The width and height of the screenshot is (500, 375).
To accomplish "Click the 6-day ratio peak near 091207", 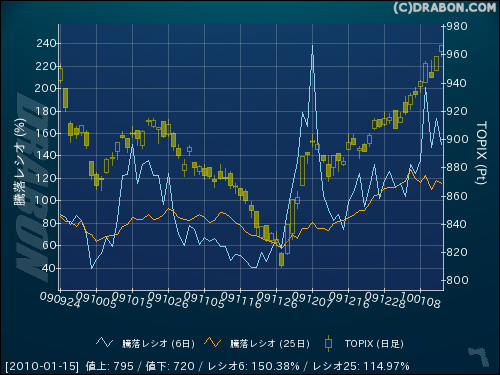I will (x=312, y=46).
